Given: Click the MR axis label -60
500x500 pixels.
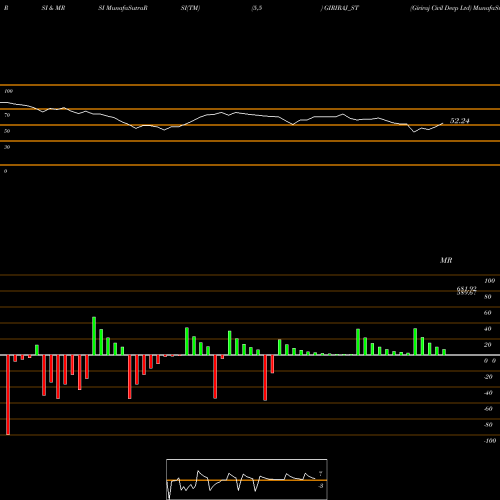Looking at the screenshot, I should (x=488, y=409).
